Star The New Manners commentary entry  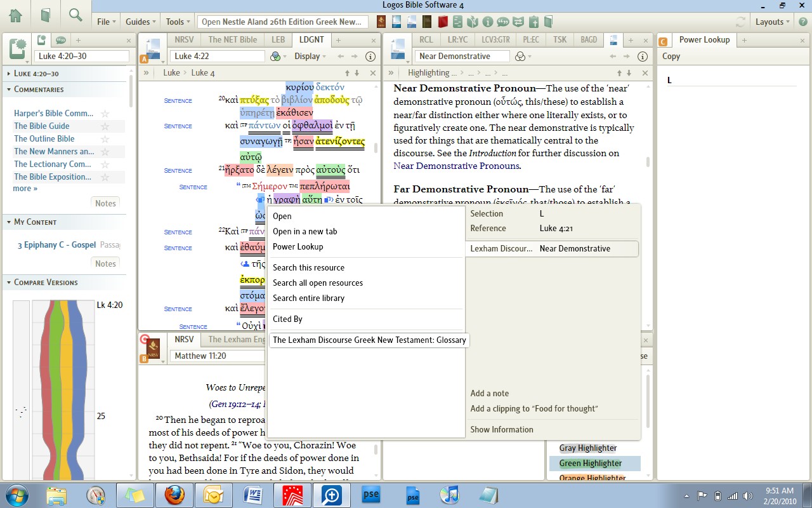[x=105, y=152]
